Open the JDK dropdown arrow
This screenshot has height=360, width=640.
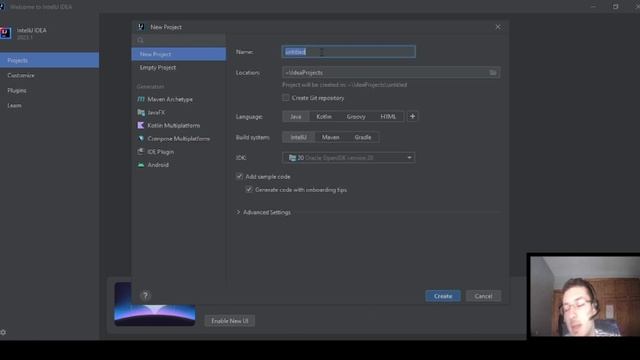pos(409,158)
